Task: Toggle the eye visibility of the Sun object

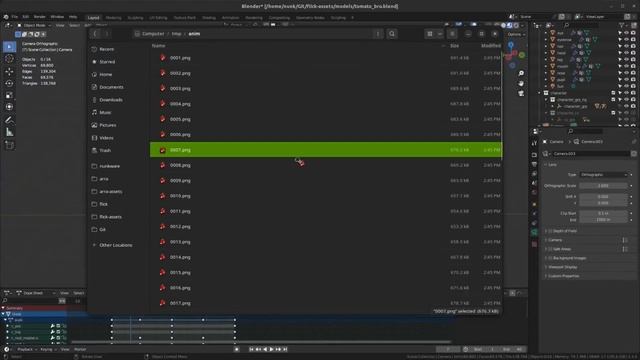Action: click(x=627, y=87)
